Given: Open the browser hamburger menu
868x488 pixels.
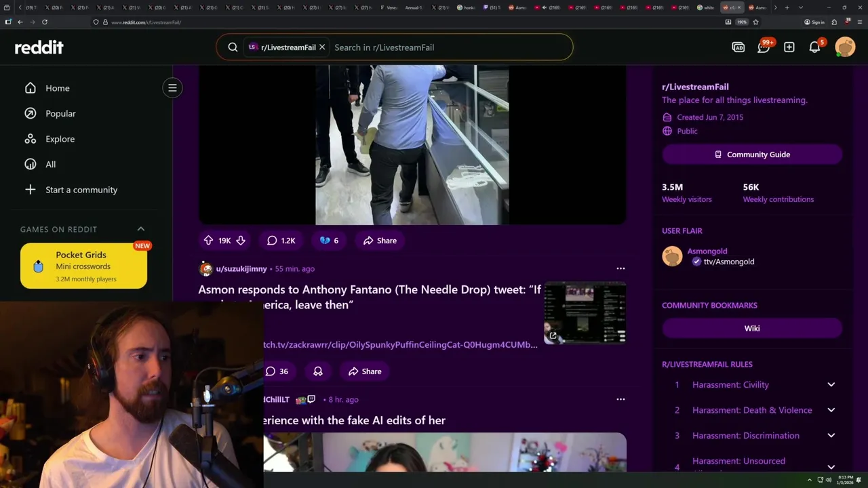Looking at the screenshot, I should coord(860,22).
